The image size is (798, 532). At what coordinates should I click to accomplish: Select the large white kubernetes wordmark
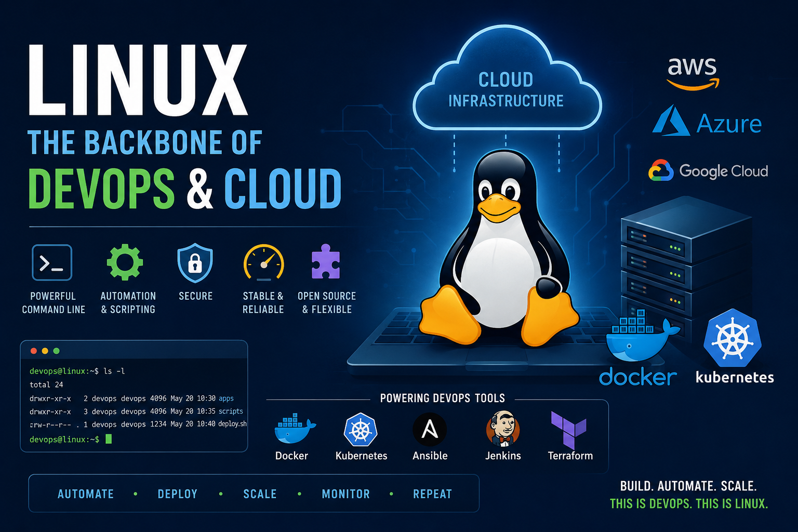(x=735, y=377)
